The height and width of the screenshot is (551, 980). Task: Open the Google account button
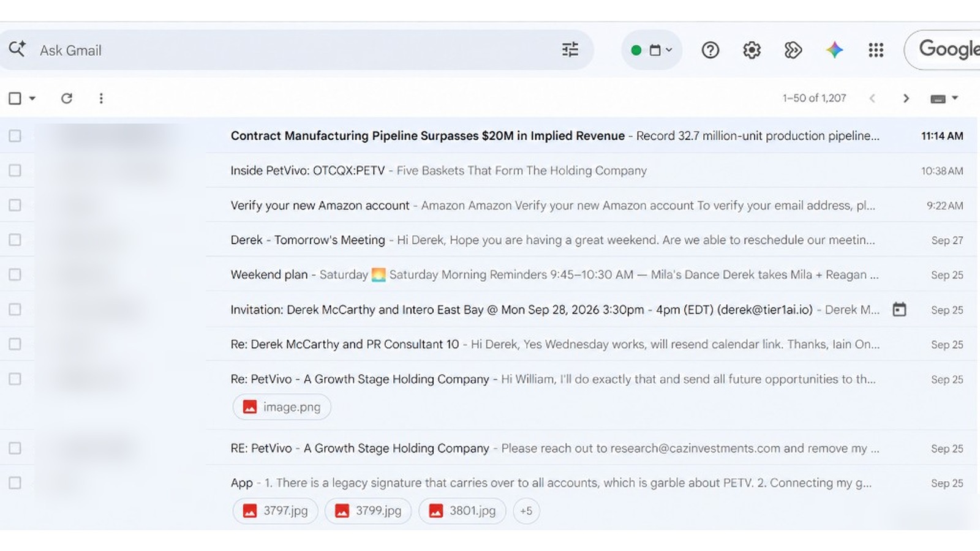[943, 50]
